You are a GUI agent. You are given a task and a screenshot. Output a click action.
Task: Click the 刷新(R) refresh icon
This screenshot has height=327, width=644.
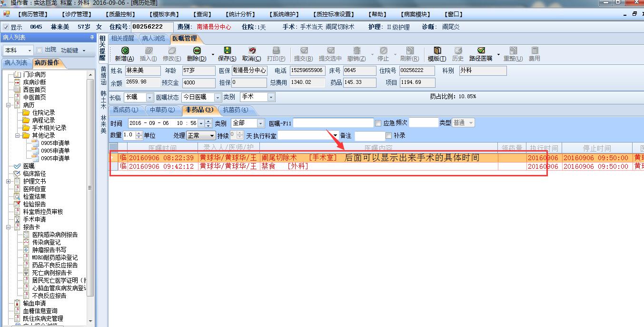(x=409, y=51)
